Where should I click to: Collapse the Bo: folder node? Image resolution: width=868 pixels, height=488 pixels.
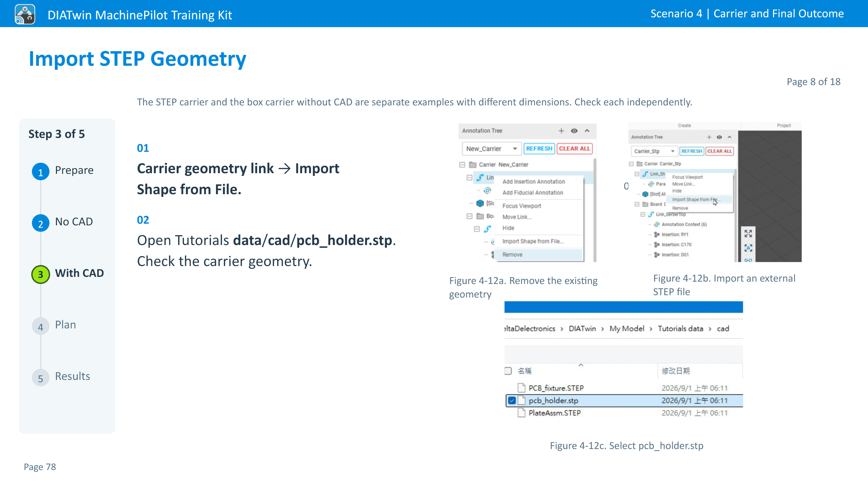click(x=469, y=216)
